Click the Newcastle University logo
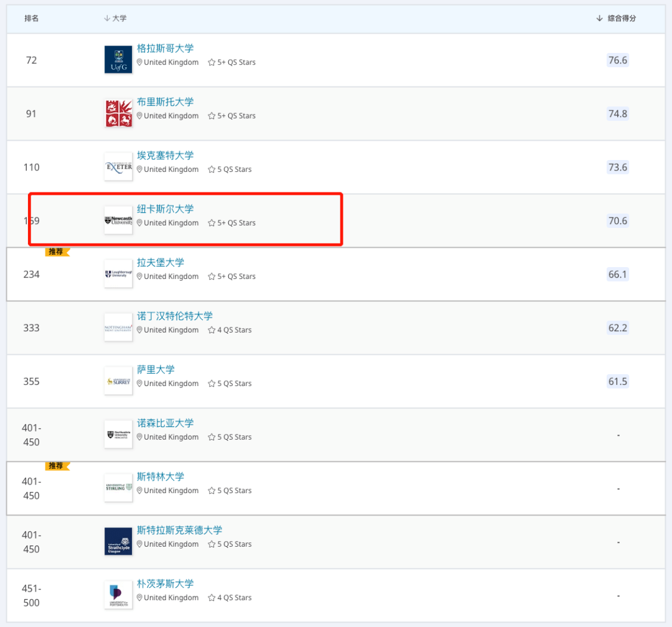 (x=118, y=220)
